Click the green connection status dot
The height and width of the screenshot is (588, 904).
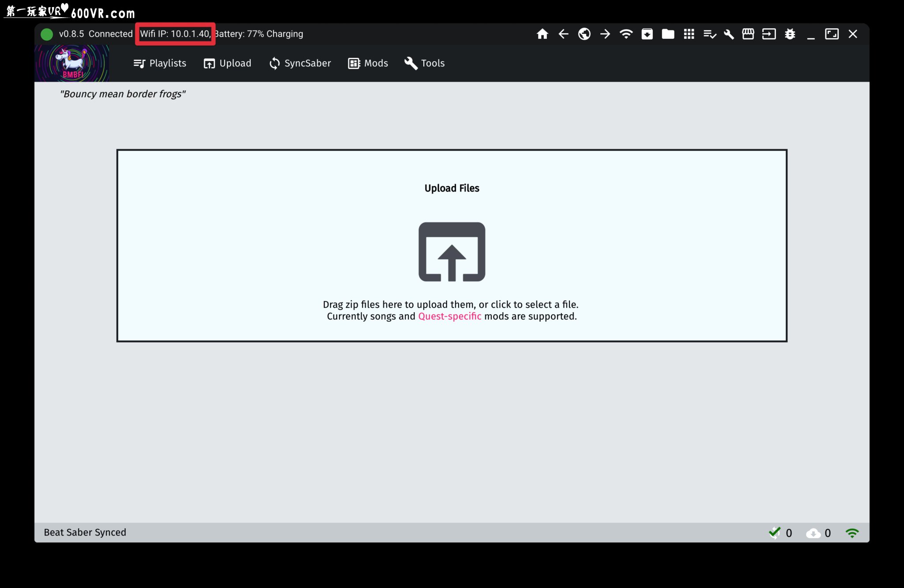pyautogui.click(x=47, y=34)
